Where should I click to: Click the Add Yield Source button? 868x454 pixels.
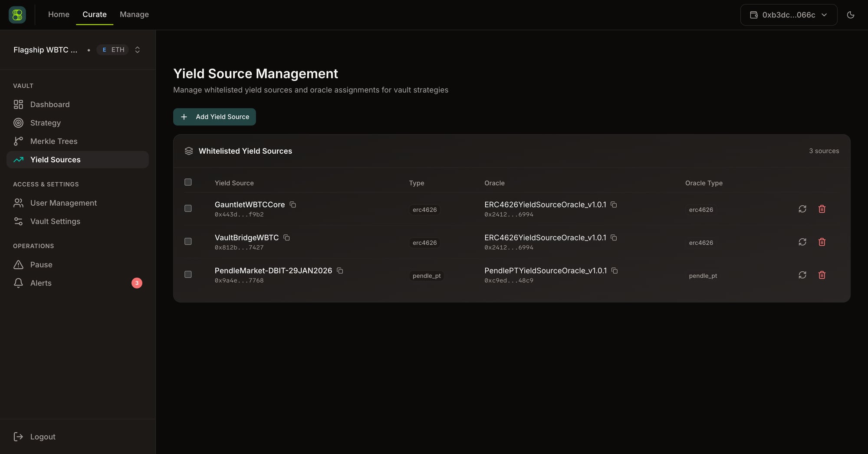pyautogui.click(x=214, y=117)
